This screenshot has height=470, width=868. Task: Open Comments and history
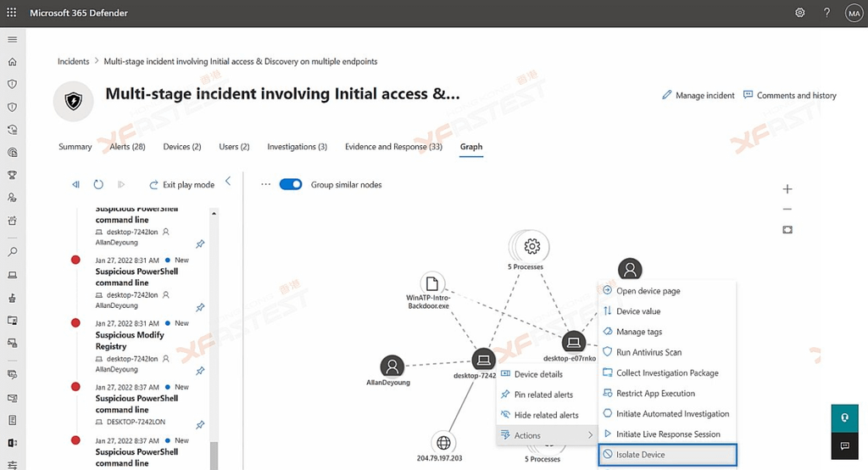click(x=790, y=95)
